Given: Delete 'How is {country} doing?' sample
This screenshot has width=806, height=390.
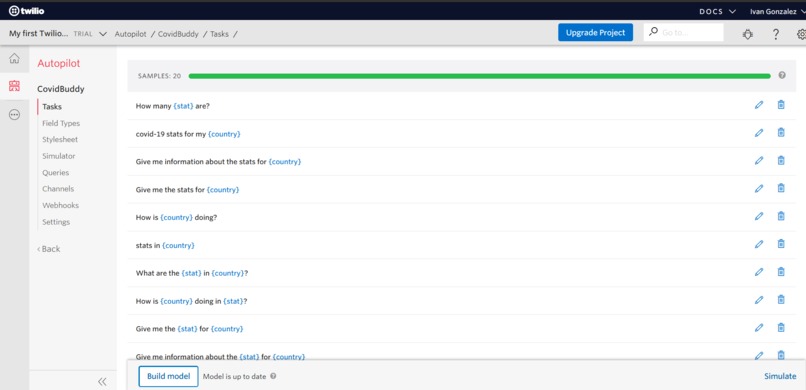Looking at the screenshot, I should 781,216.
